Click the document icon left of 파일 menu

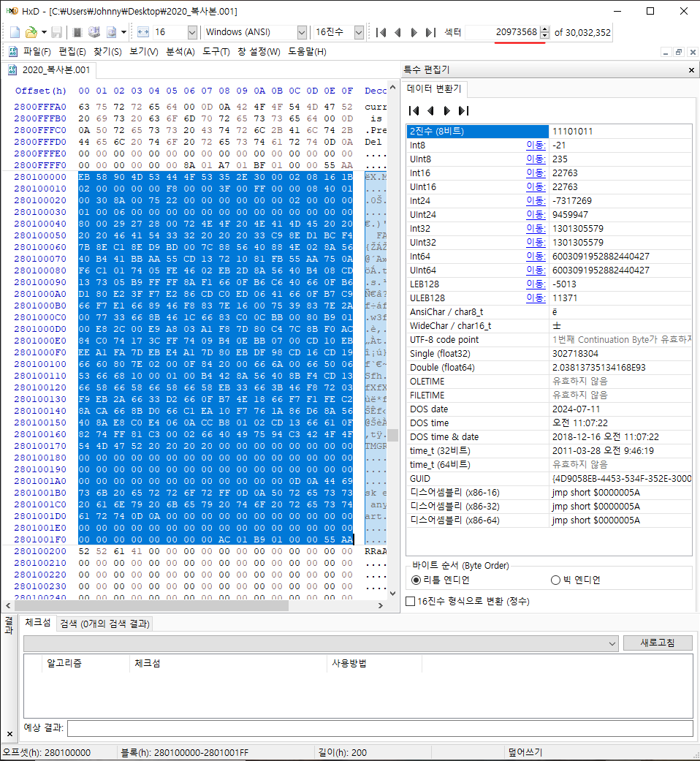[13, 51]
